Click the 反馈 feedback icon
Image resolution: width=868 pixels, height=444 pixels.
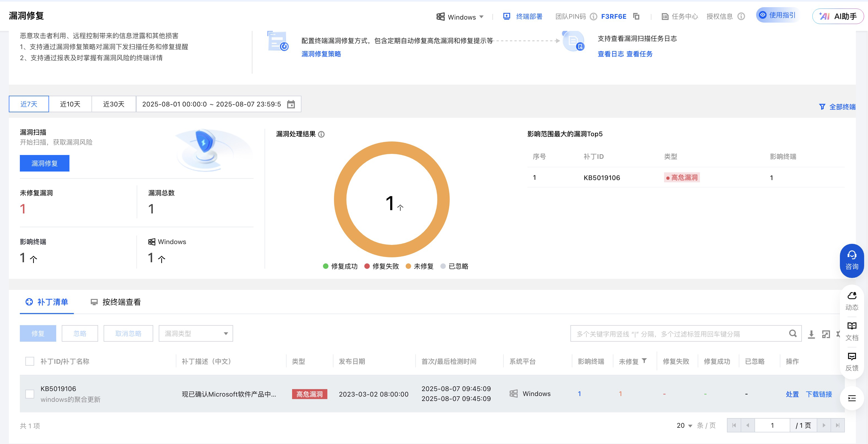coord(851,356)
